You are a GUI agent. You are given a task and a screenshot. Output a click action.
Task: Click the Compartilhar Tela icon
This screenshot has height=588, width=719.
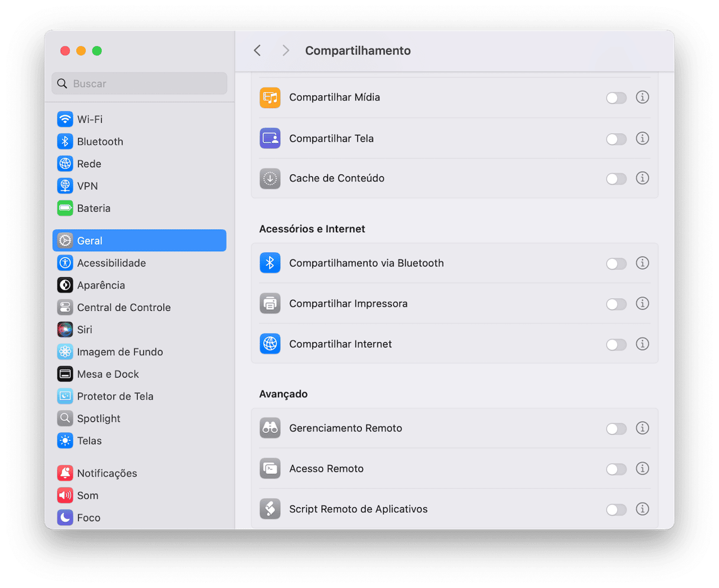[270, 138]
